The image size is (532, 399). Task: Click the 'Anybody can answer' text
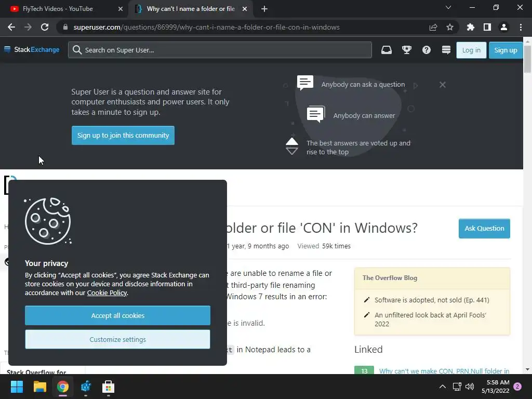pyautogui.click(x=364, y=116)
